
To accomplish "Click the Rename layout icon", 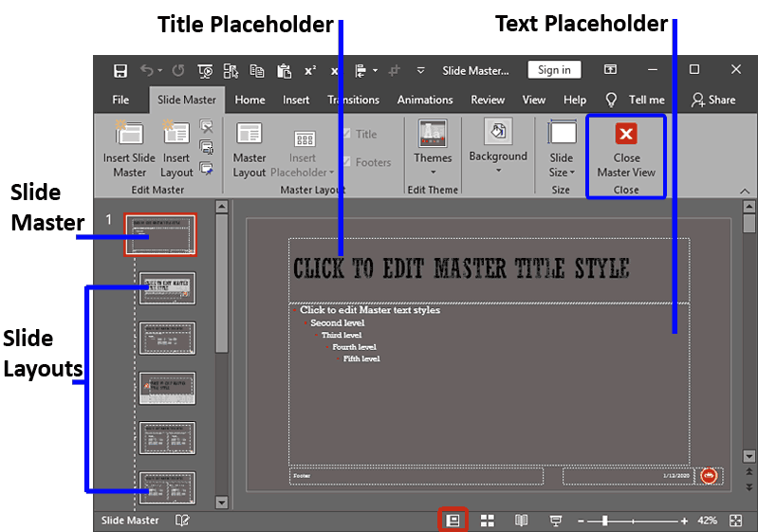I will point(207,147).
